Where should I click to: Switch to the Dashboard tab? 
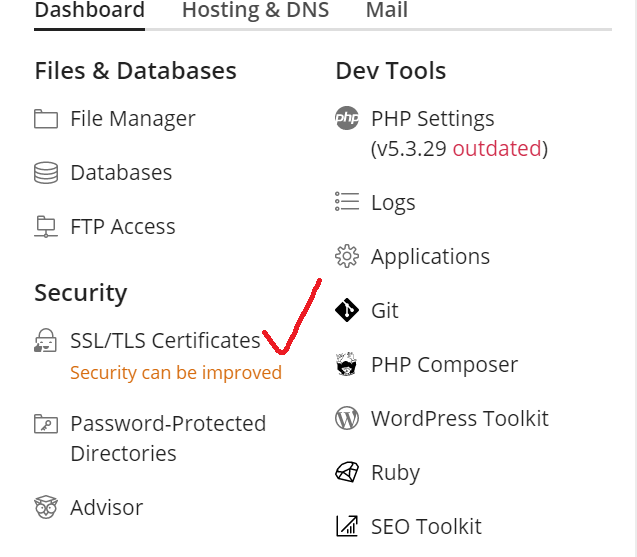[89, 11]
